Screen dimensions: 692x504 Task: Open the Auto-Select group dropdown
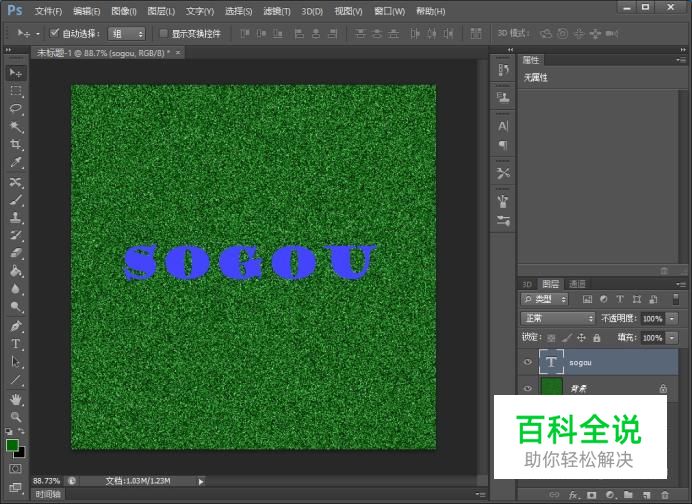(126, 34)
